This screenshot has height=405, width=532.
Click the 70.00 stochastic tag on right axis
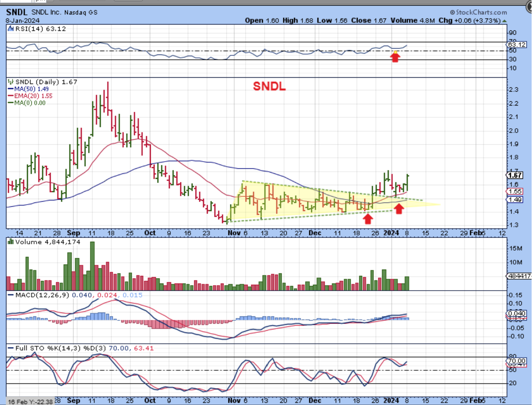point(517,361)
